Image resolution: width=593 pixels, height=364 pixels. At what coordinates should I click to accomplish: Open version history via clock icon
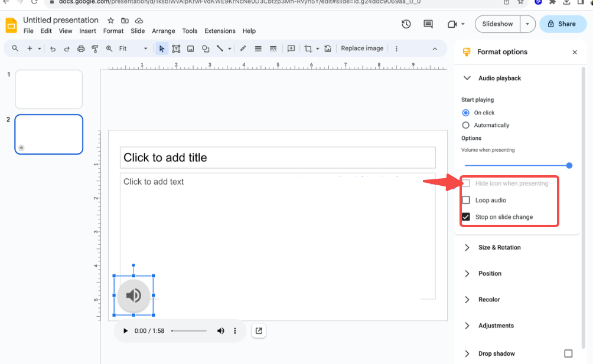[x=406, y=24]
